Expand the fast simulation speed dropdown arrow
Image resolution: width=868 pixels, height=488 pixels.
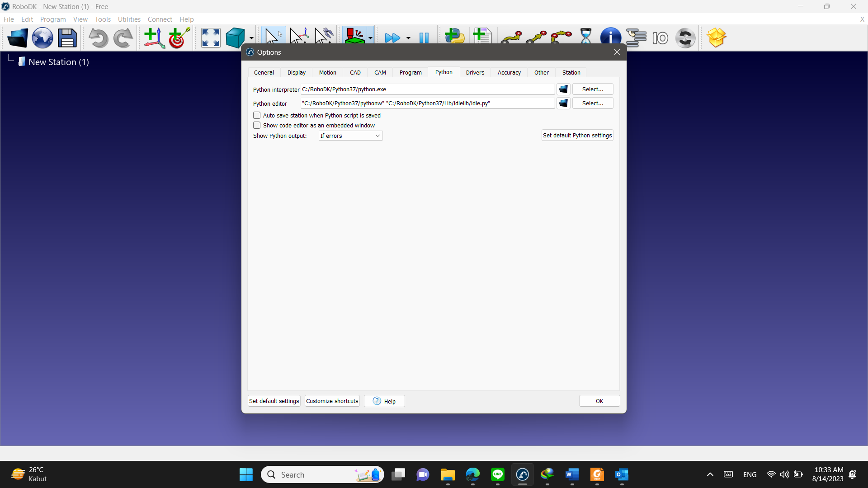click(409, 38)
